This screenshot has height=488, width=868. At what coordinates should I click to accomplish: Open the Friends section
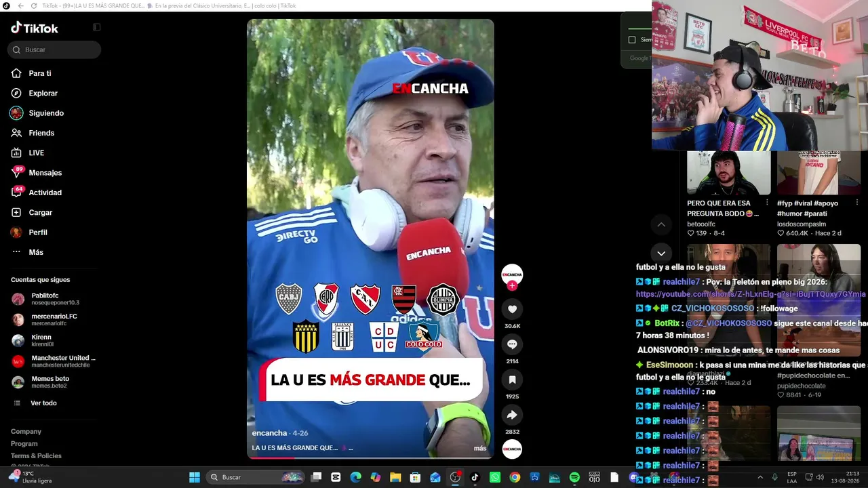(33, 133)
